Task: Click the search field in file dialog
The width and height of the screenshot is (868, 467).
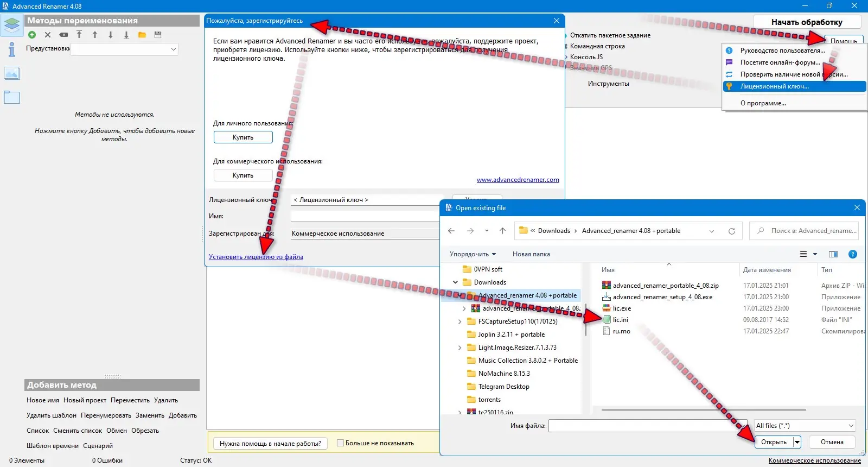Action: click(x=804, y=231)
